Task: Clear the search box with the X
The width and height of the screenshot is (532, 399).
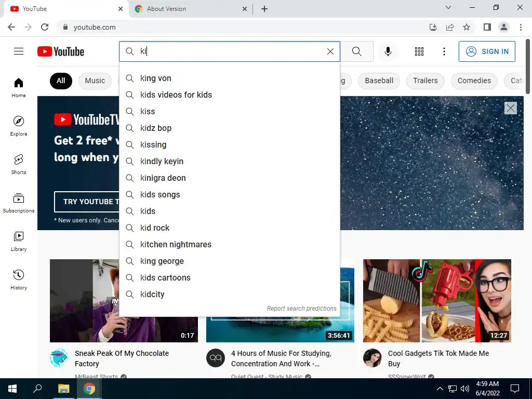Action: pos(330,51)
